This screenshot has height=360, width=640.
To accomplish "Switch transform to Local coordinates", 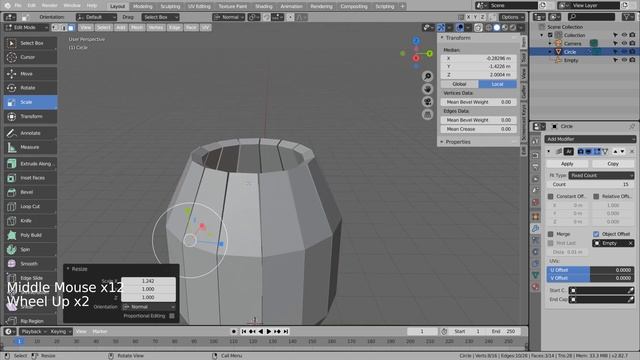I will click(498, 84).
